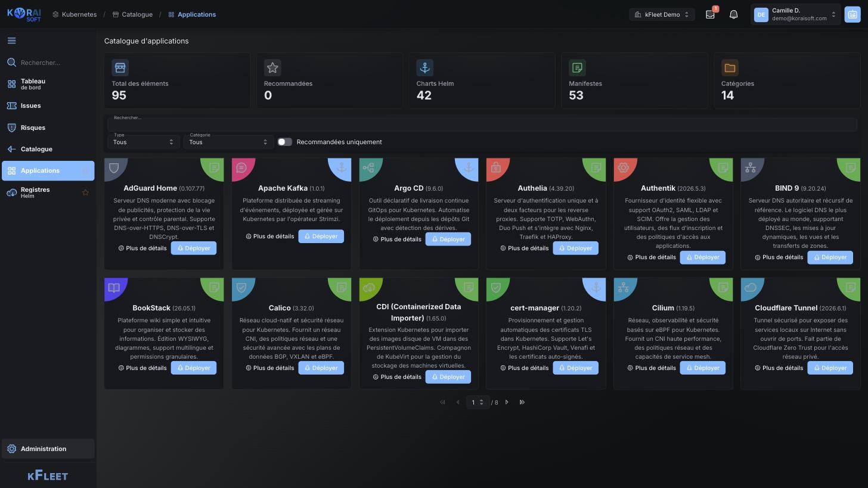Deploy Argo CD
This screenshot has height=488, width=868.
click(x=448, y=240)
